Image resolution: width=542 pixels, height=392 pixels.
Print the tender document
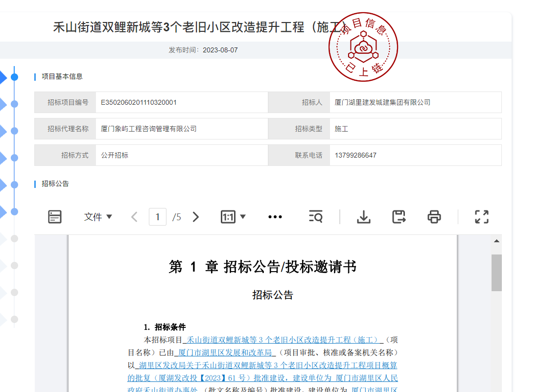434,217
